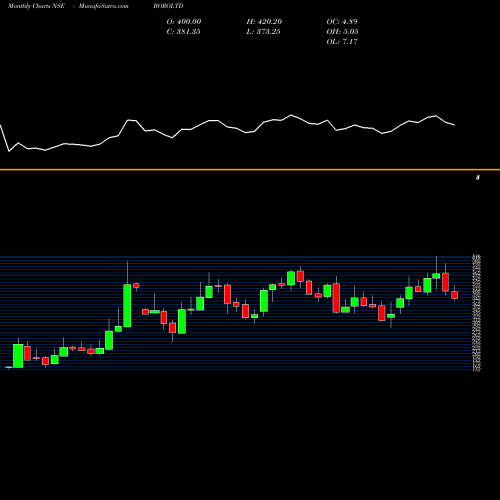Viewport: 500px width, 500px height.
Task: Click the close value 'C: 381.35'
Action: [x=183, y=32]
